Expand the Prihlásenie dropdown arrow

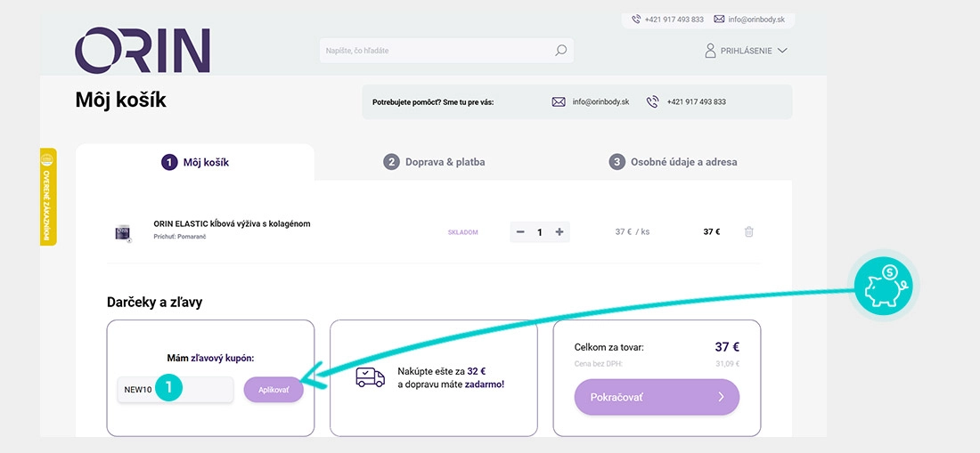click(x=782, y=51)
